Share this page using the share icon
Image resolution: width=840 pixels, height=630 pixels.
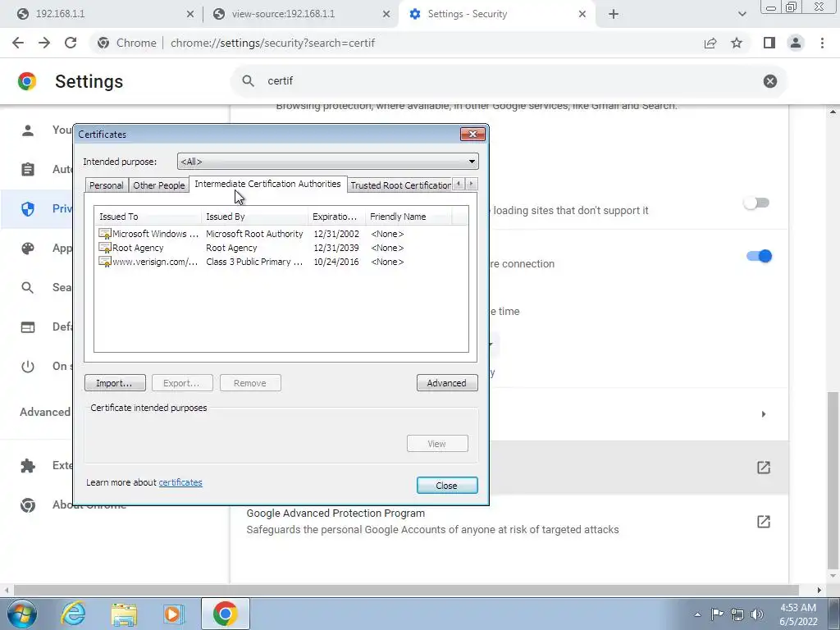pos(710,43)
